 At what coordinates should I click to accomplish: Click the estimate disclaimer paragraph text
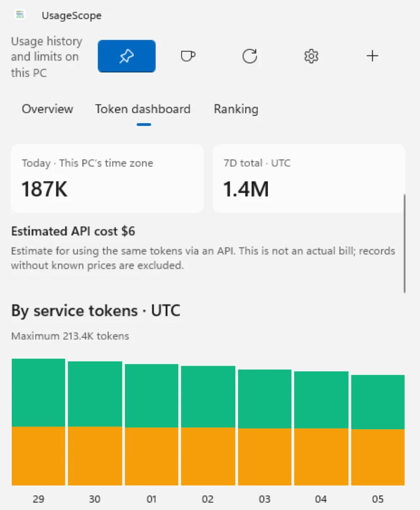(x=203, y=258)
